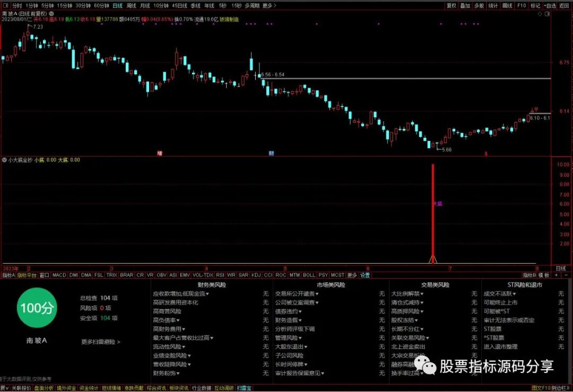
Task: Expand 公司被立案调查 risk item
Action: tap(297, 302)
